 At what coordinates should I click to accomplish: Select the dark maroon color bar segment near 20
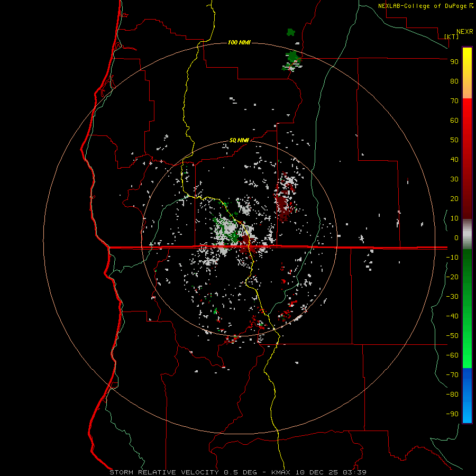click(467, 199)
